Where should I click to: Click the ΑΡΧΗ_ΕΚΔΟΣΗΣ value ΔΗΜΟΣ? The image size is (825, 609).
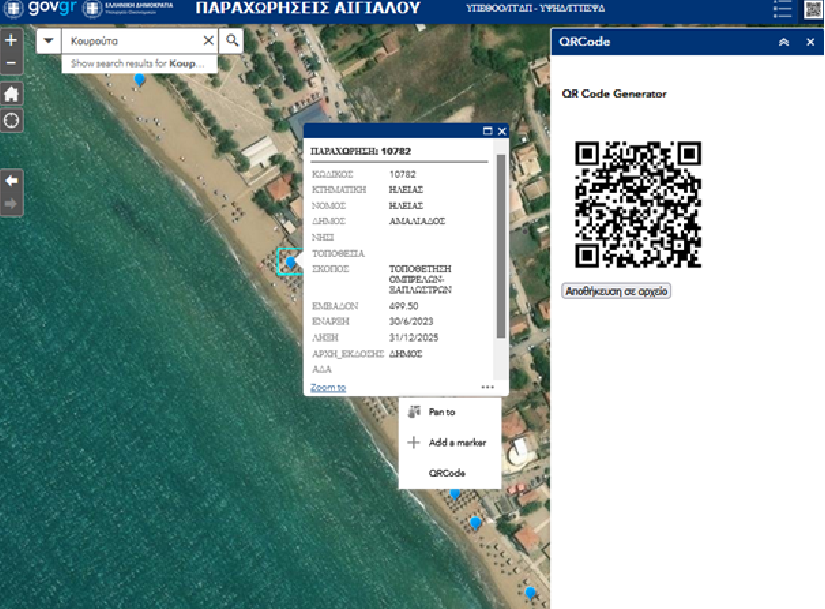tap(406, 354)
